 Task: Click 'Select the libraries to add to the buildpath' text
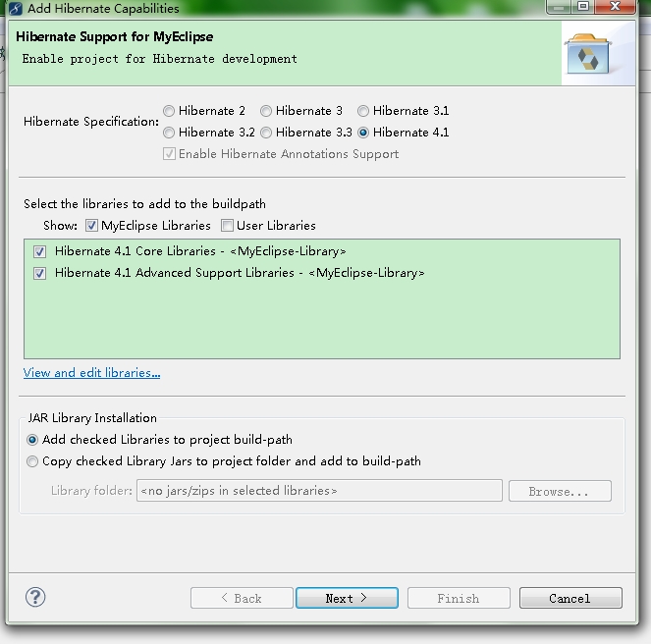(x=144, y=204)
